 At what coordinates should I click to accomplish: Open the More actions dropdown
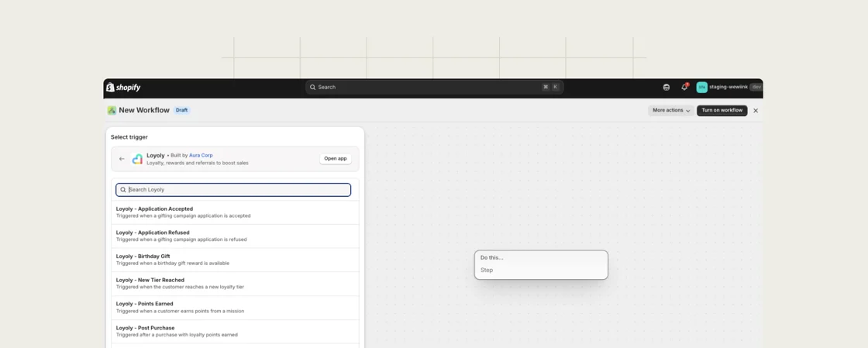point(671,111)
